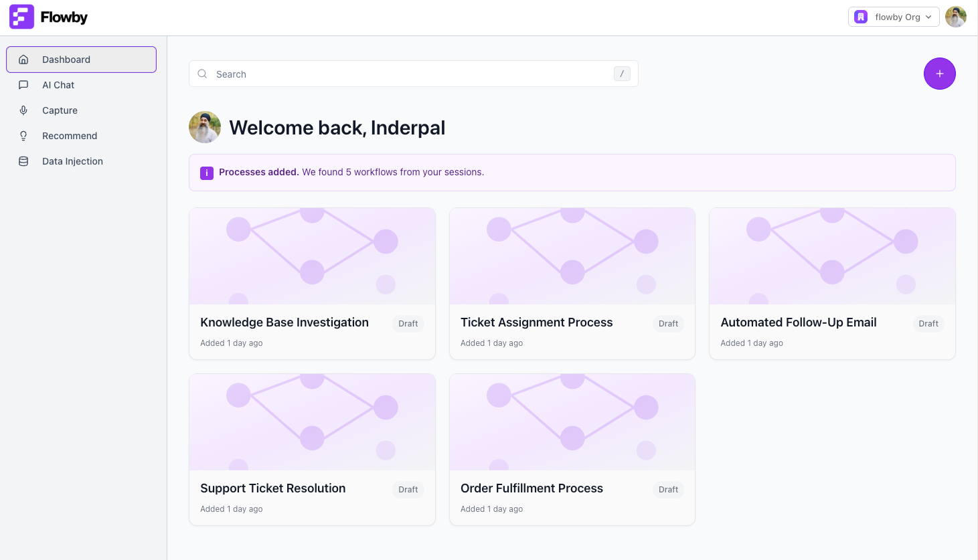The image size is (978, 560).
Task: Select the Dashboard home icon in sidebar
Action: point(23,60)
